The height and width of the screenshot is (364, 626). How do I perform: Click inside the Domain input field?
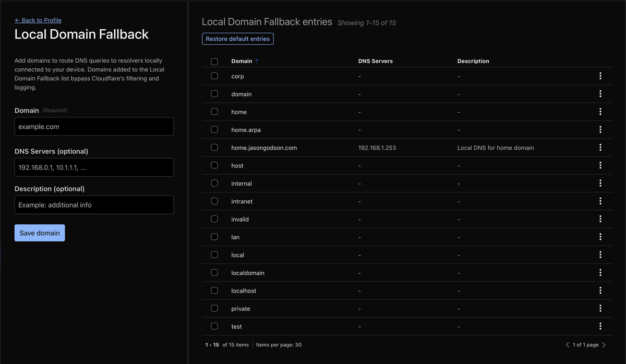point(94,126)
